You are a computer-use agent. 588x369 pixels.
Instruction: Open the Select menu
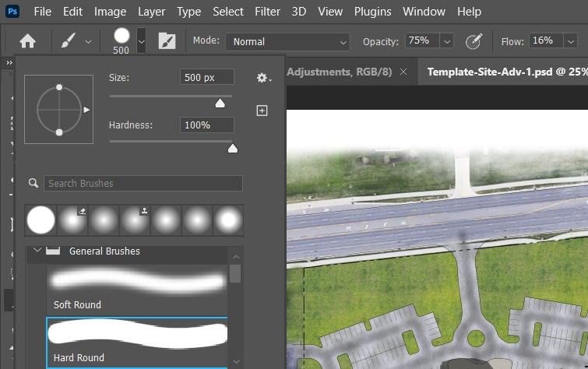[x=228, y=12]
